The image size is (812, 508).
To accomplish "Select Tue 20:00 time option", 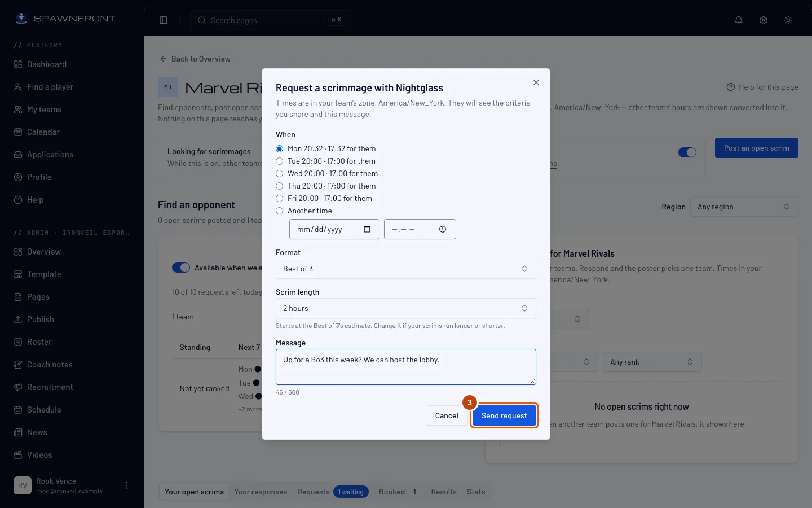I will tap(279, 161).
